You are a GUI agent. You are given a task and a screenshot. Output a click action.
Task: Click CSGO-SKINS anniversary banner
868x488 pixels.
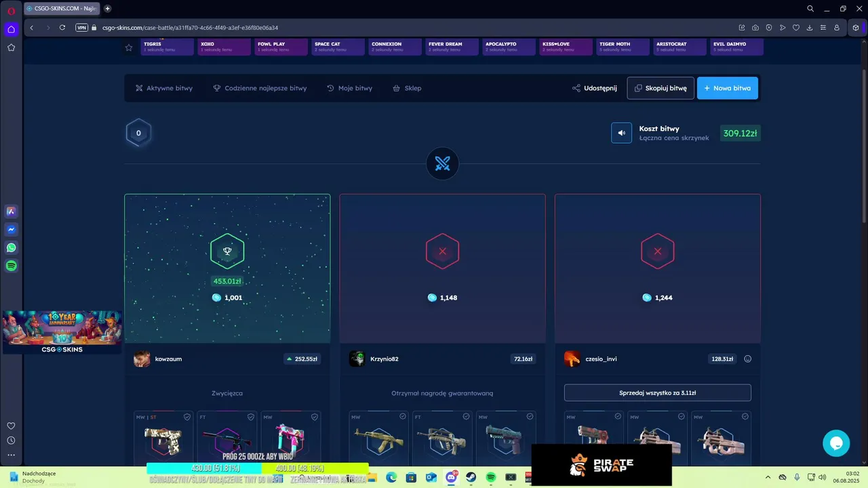click(62, 332)
